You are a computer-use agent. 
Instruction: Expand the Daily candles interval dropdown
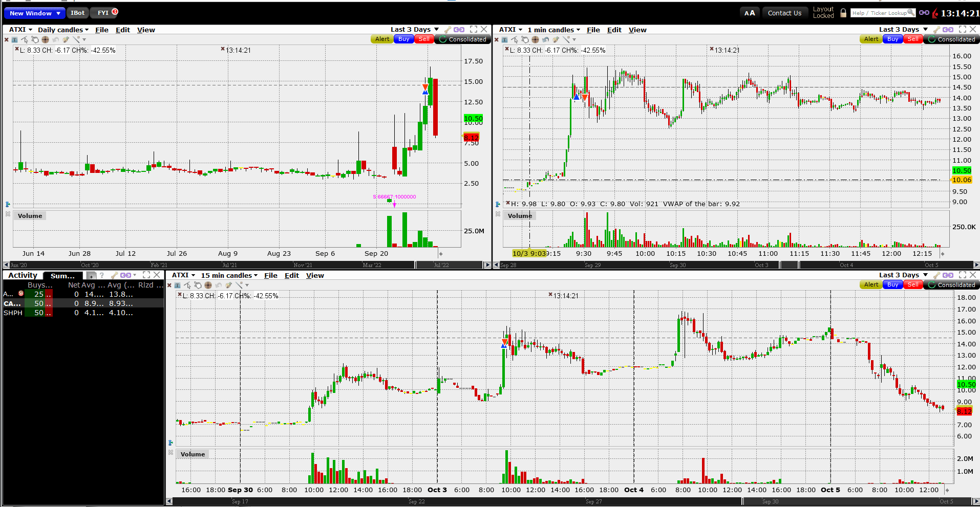coord(63,30)
